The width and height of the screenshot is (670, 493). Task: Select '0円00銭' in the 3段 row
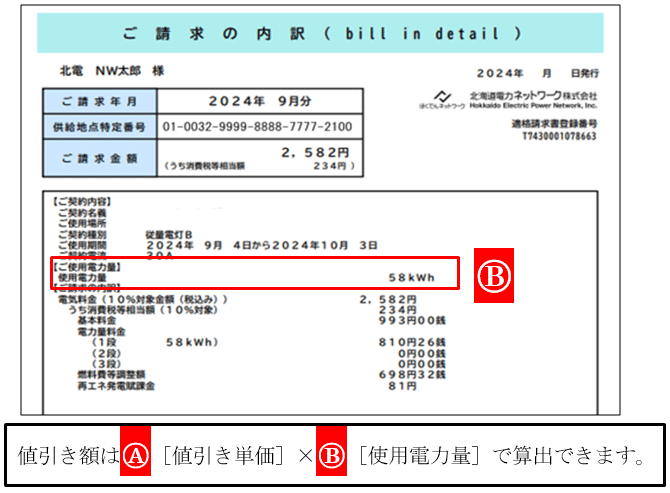click(x=422, y=364)
